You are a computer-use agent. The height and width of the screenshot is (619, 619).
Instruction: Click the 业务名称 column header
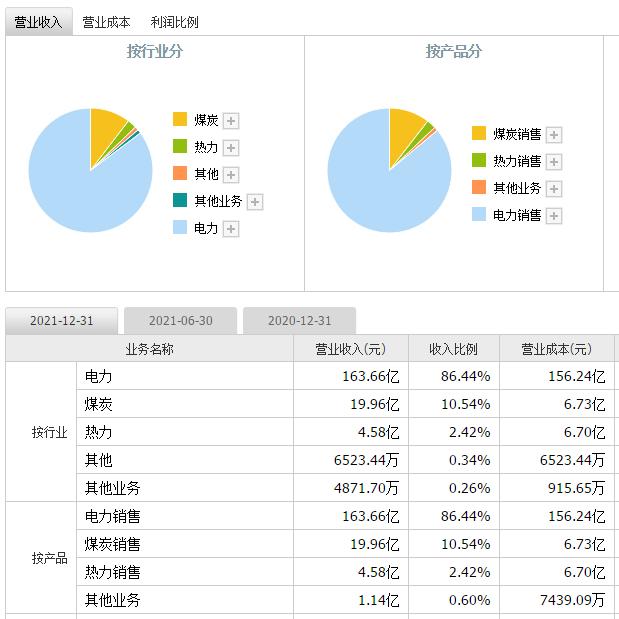click(150, 349)
